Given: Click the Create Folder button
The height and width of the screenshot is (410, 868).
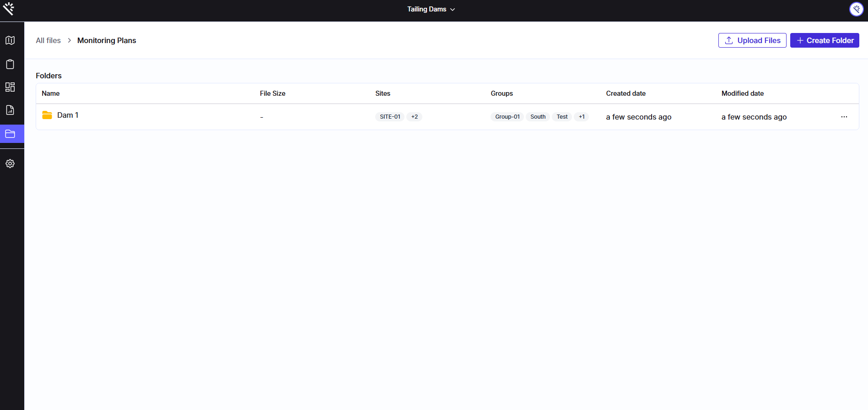Looking at the screenshot, I should pyautogui.click(x=825, y=40).
